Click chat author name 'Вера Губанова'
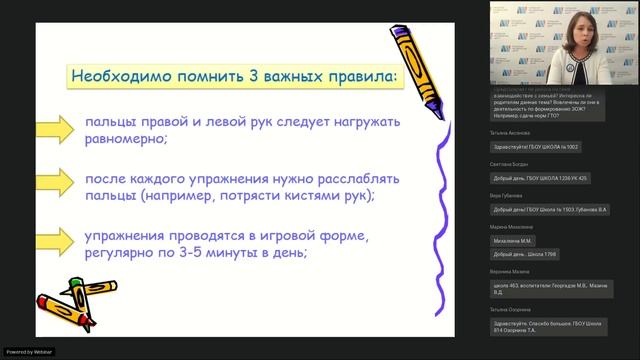 tap(506, 196)
